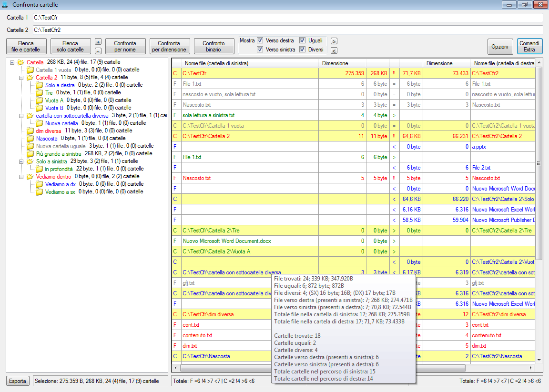Click the 'Esporta' button
Viewport: 549px width, 392px height.
(18, 381)
